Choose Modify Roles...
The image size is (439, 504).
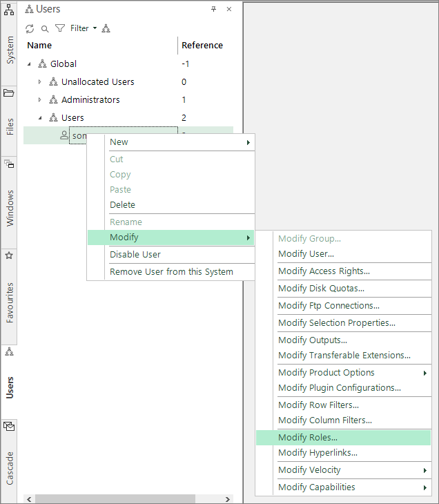click(343, 438)
